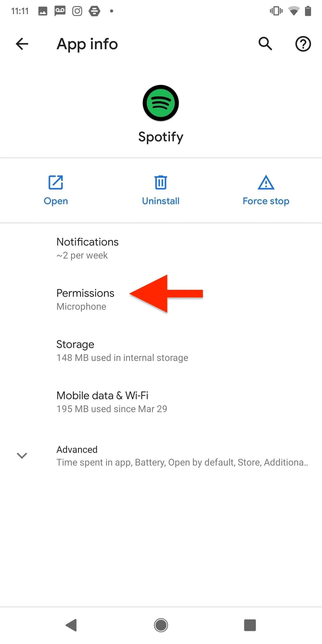Tap the Microphone permission summary

81,307
